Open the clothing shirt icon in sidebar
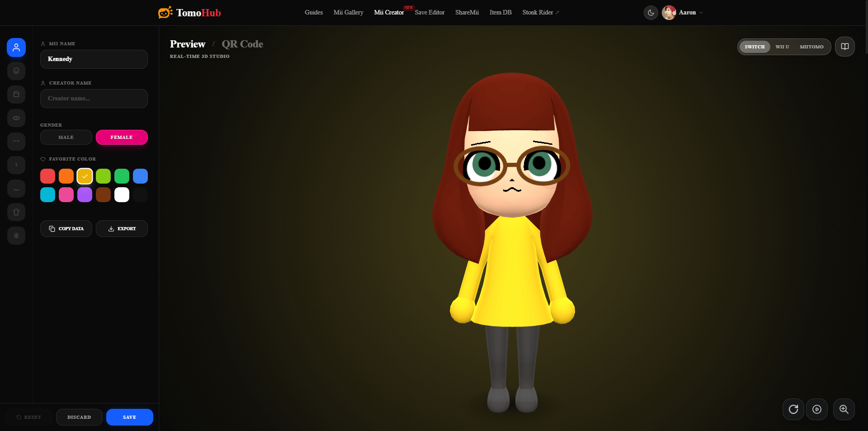This screenshot has height=431, width=868. coord(16,212)
